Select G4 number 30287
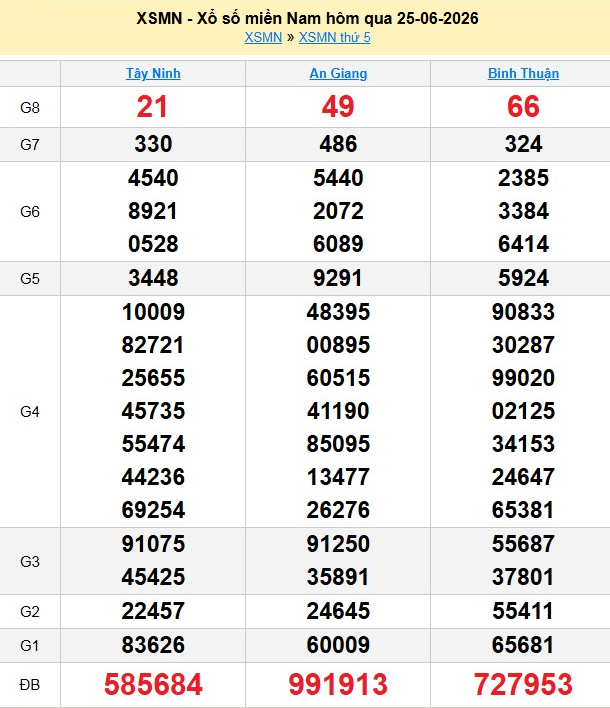The height and width of the screenshot is (708, 610). coord(523,345)
